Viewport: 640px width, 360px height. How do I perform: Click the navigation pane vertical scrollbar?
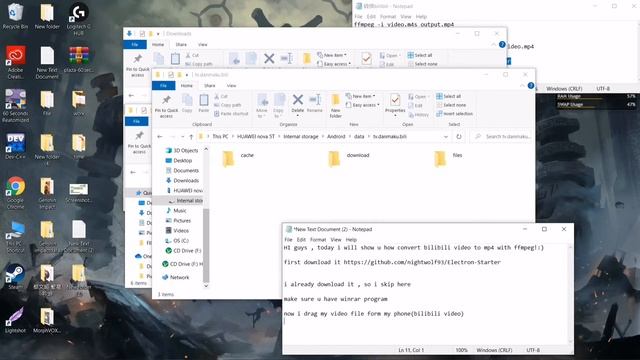[206, 245]
